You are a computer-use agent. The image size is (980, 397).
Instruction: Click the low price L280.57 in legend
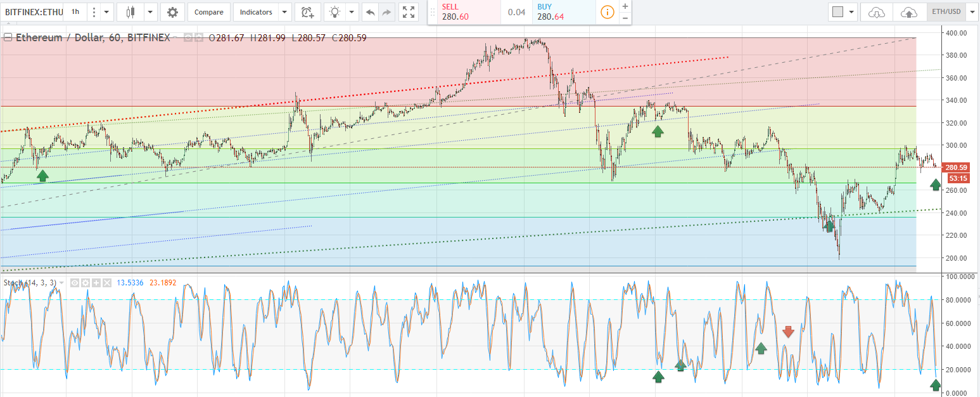coord(309,38)
